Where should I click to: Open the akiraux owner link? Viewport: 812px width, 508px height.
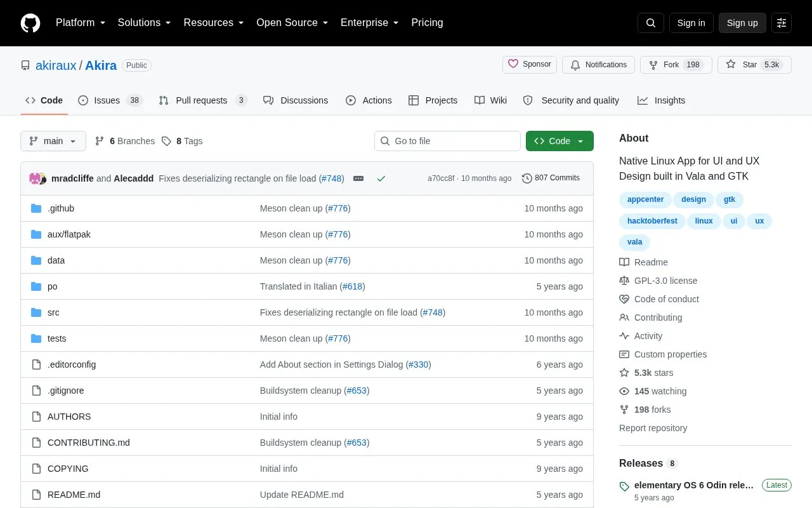[x=56, y=65]
